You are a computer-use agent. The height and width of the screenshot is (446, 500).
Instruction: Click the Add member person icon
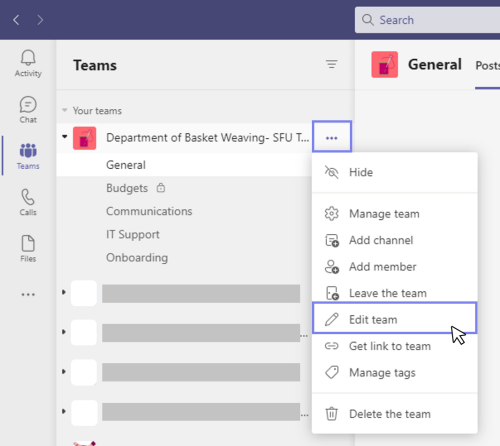coord(332,267)
